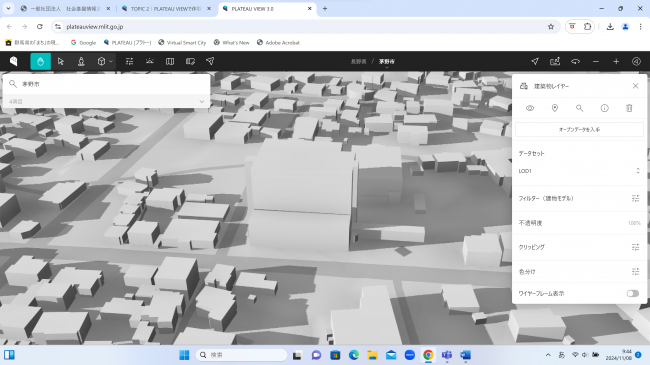Open the sunlight time settings icon
Viewport: 650px width, 365px height.
click(x=150, y=61)
